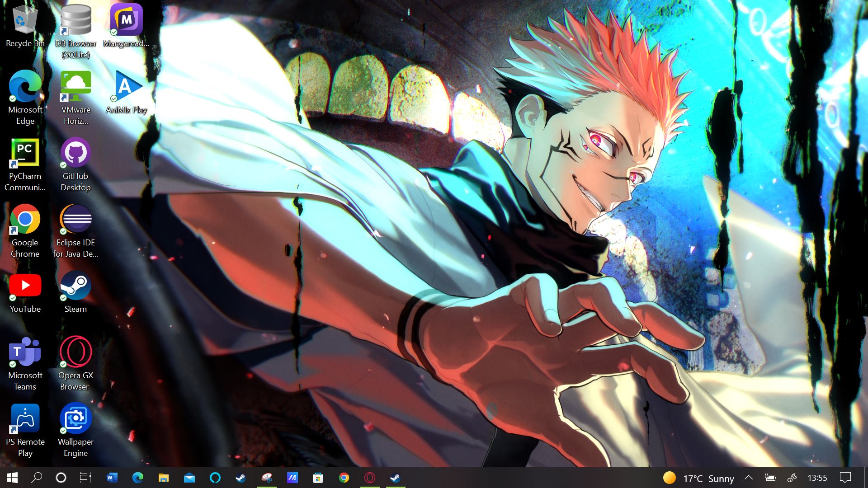Select the AniMix Play desktop icon

point(126,93)
